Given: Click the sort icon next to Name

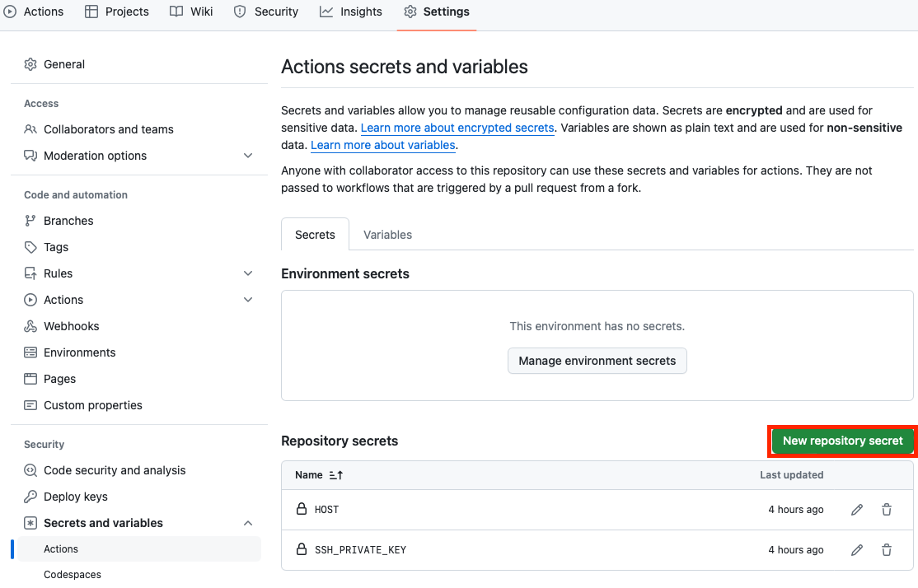Looking at the screenshot, I should click(335, 475).
